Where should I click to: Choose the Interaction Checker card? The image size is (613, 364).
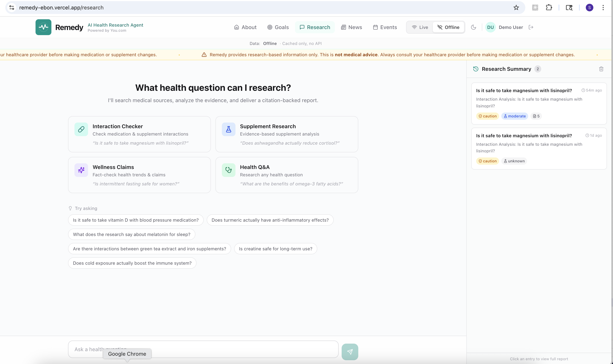139,134
